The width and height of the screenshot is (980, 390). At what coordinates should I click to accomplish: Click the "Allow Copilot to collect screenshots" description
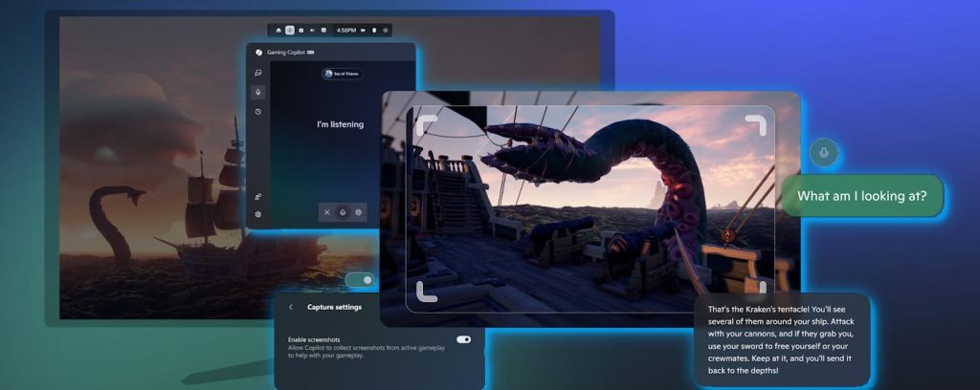pyautogui.click(x=367, y=352)
